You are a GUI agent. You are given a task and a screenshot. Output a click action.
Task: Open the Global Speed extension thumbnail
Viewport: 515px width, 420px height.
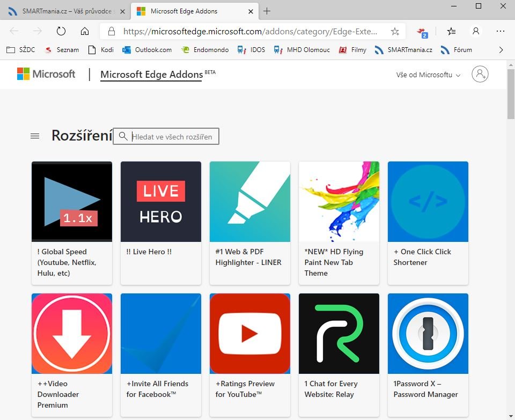72,202
